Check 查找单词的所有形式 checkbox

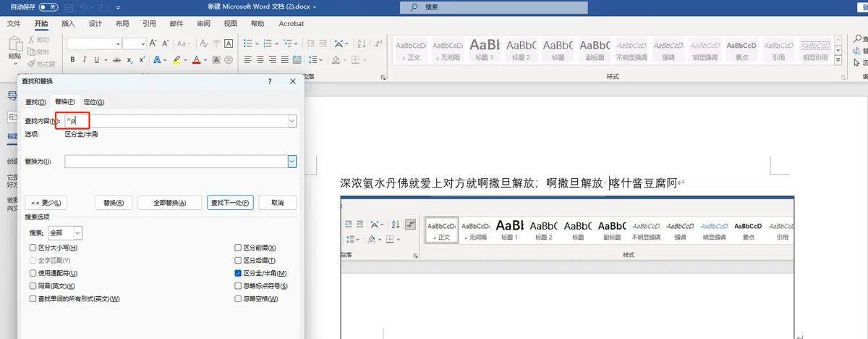33,298
